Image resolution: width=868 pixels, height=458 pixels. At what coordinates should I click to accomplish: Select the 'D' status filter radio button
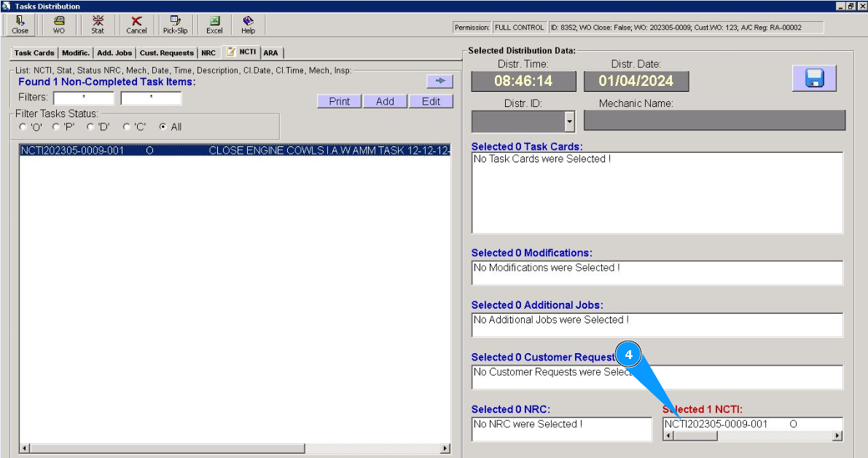pos(91,127)
